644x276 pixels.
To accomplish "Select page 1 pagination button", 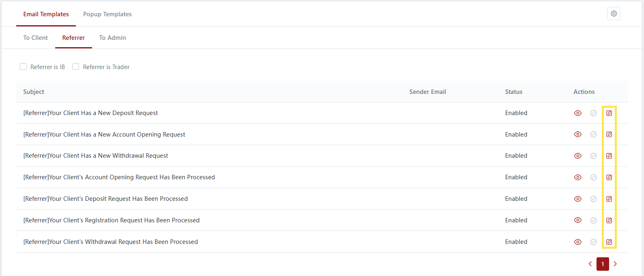I will point(603,264).
